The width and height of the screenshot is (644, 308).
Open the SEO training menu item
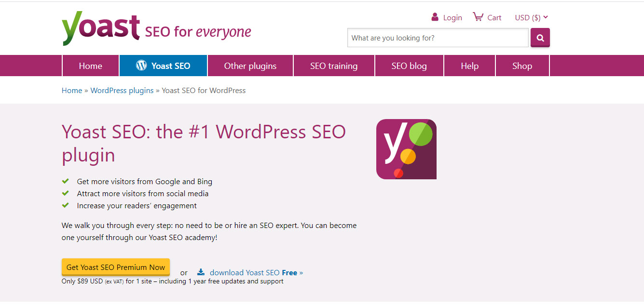334,66
